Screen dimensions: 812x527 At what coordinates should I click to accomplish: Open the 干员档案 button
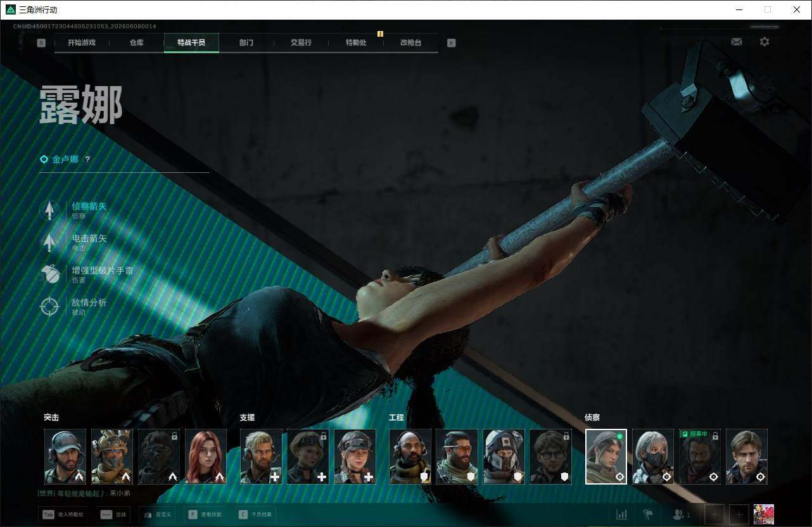pyautogui.click(x=255, y=515)
